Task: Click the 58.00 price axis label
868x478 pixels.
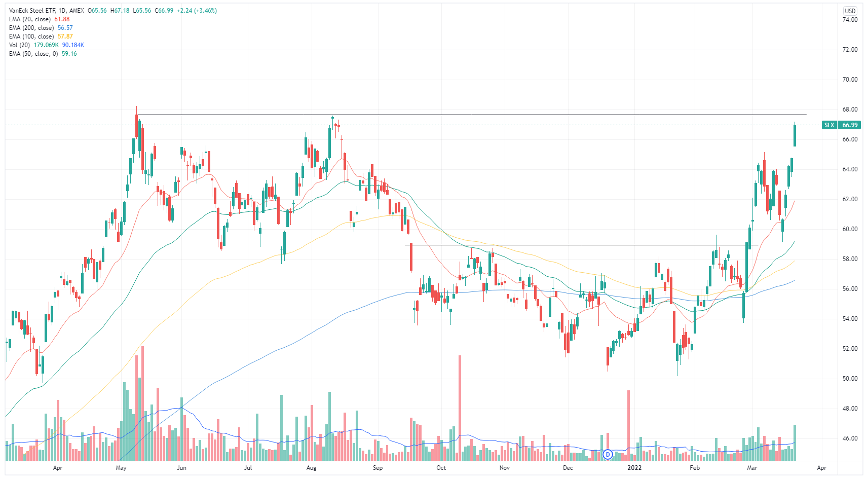Action: tap(850, 259)
